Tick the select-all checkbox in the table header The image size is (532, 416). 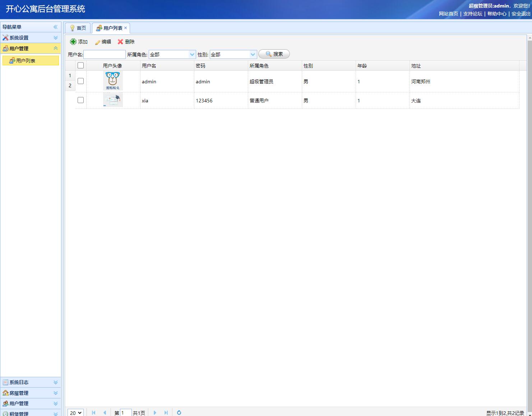[80, 65]
